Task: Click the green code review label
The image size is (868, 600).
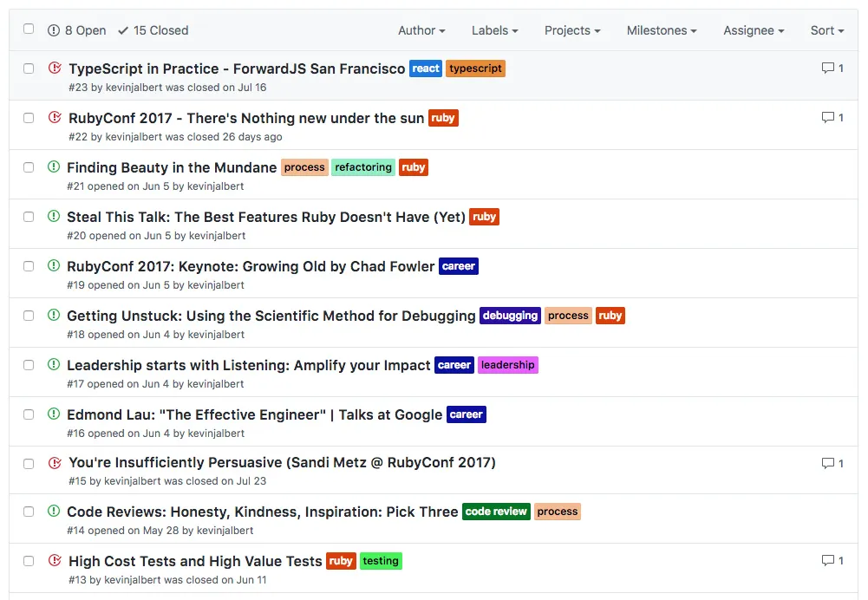Action: click(496, 512)
